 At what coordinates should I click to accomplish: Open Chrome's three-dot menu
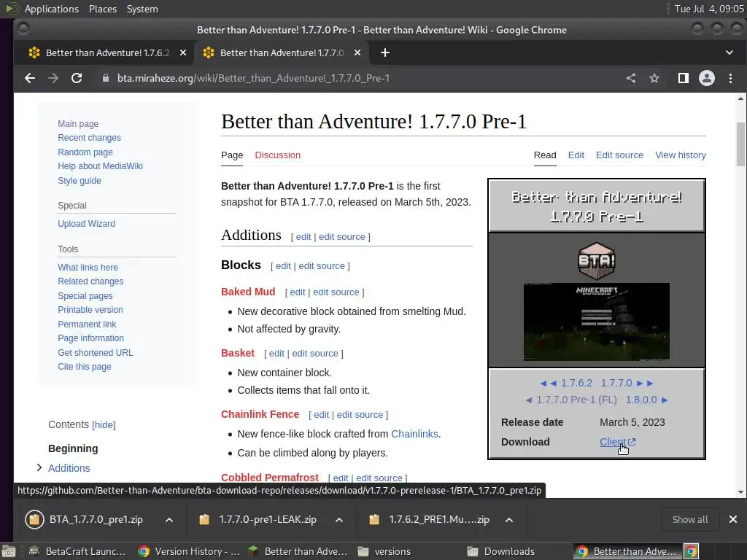pyautogui.click(x=730, y=78)
